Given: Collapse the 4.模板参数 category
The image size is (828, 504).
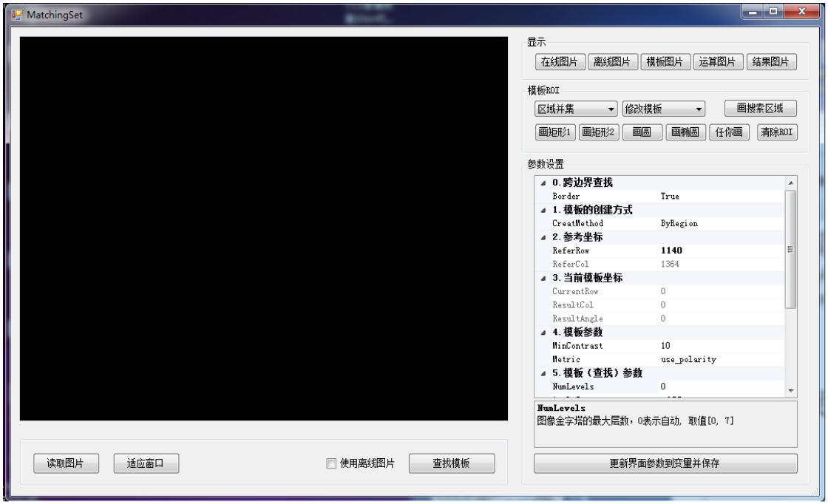Looking at the screenshot, I should tap(543, 333).
